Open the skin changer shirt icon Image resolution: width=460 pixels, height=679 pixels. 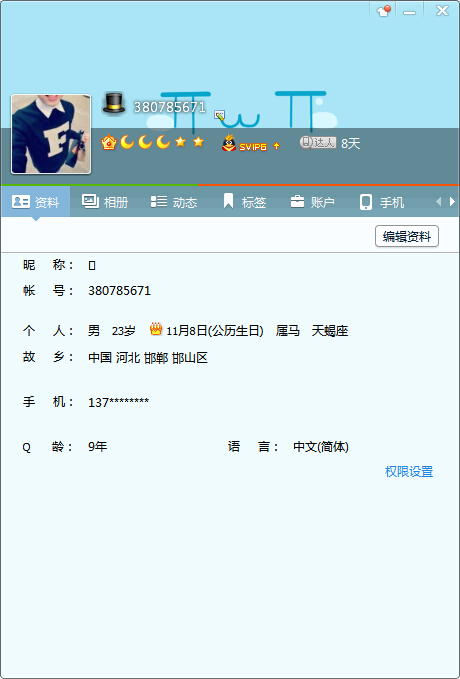(x=383, y=11)
